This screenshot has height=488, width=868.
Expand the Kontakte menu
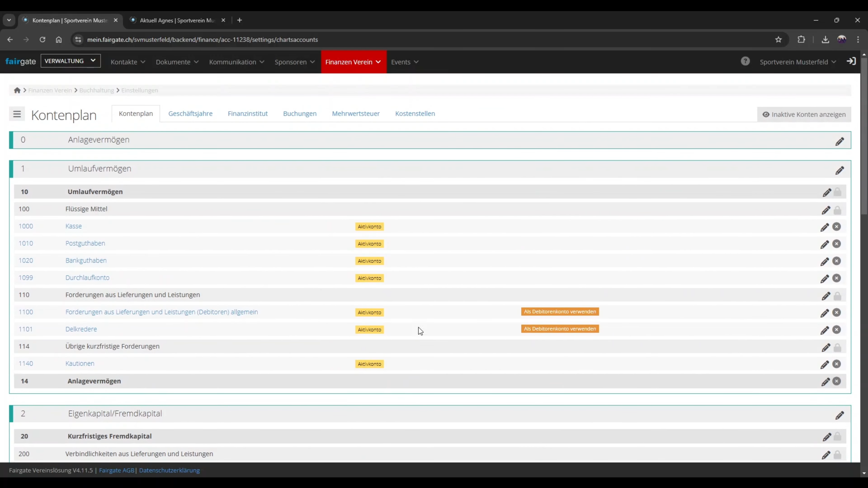(128, 62)
